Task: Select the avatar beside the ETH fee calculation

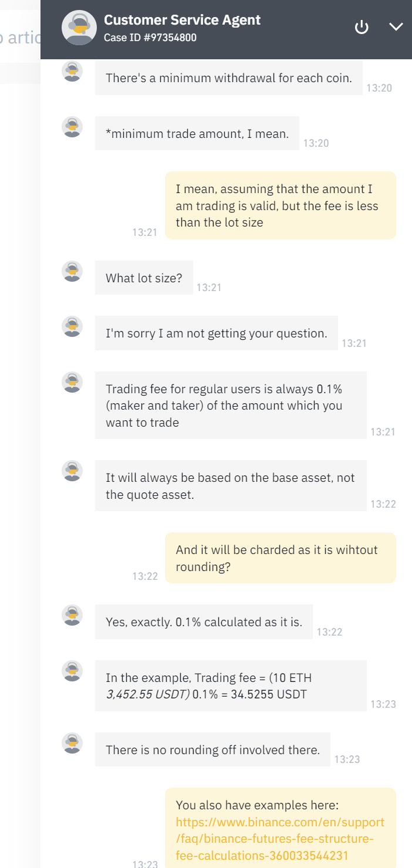Action: (x=72, y=671)
